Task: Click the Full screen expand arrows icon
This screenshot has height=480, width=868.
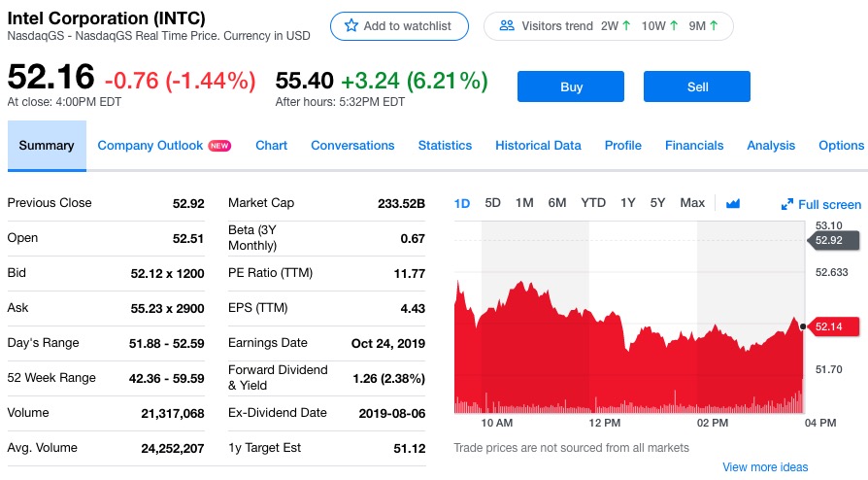Action: pyautogui.click(x=786, y=204)
